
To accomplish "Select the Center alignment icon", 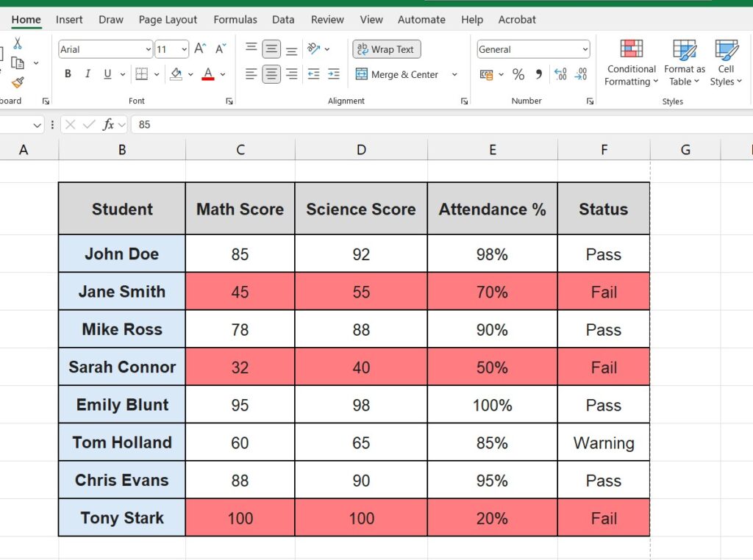I will [x=270, y=74].
